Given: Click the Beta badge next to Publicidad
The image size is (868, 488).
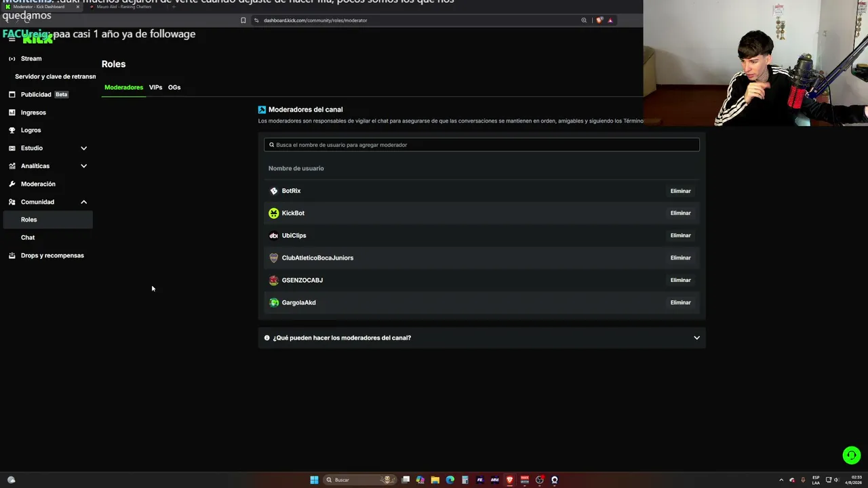Looking at the screenshot, I should tap(62, 95).
